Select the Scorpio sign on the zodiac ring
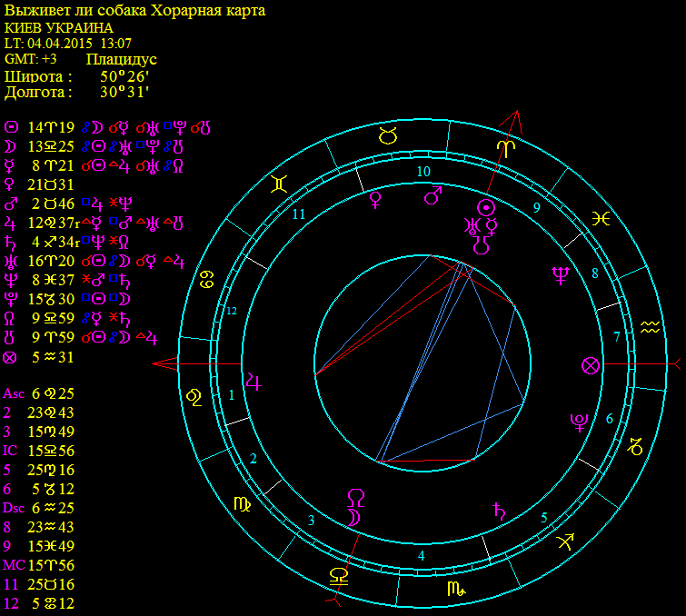This screenshot has height=616, width=686. click(x=457, y=589)
